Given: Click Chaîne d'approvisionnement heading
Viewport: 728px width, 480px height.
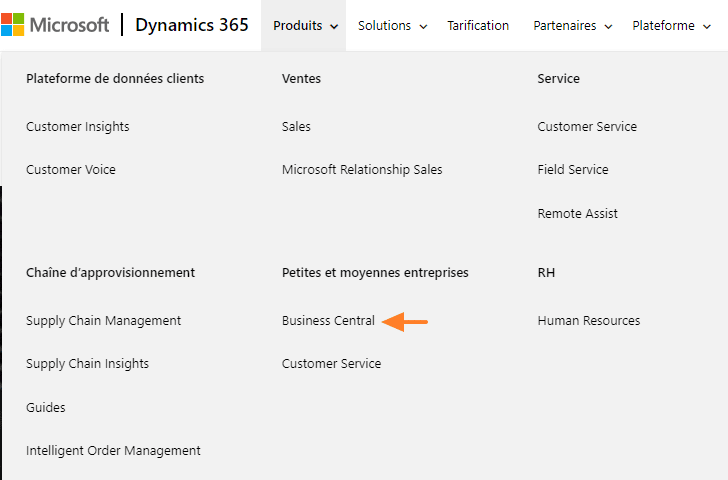Looking at the screenshot, I should pyautogui.click(x=110, y=273).
